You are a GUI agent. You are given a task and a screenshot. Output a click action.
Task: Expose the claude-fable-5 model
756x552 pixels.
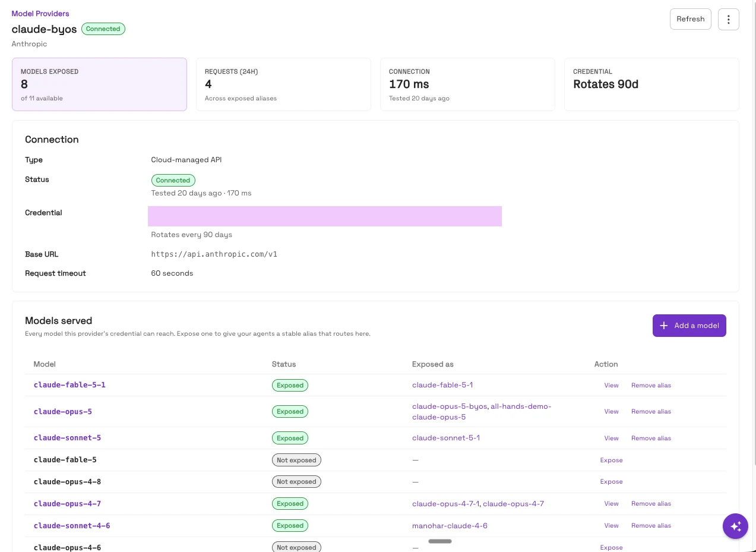click(x=611, y=460)
